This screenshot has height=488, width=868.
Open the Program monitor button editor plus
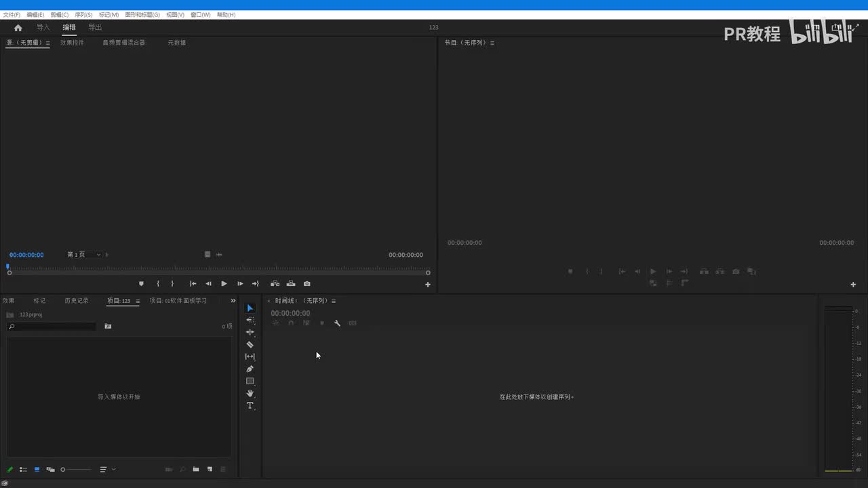pyautogui.click(x=853, y=285)
